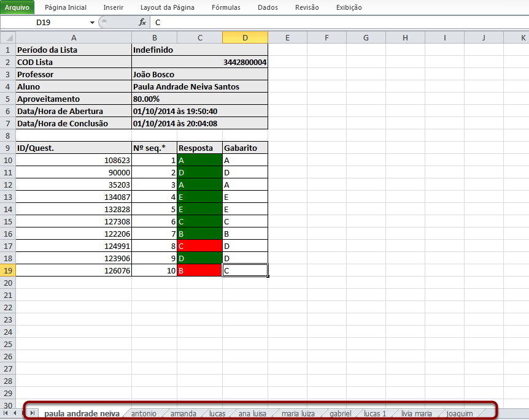
Task: Open the Exibição ribbon tab
Action: tap(349, 7)
